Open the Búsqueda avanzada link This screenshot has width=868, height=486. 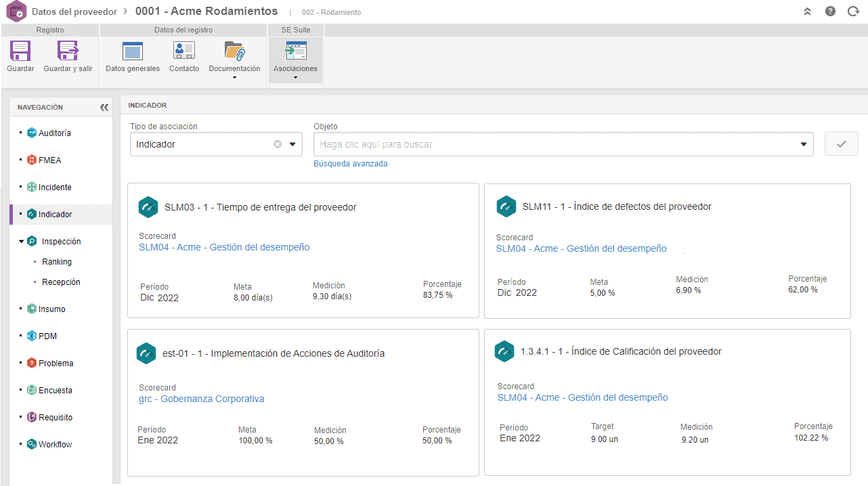[351, 164]
